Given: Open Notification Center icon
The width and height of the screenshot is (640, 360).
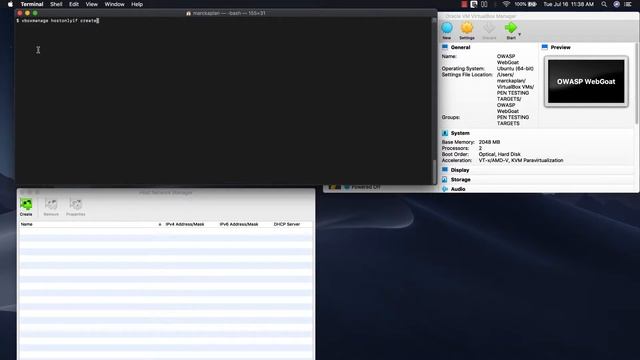Looking at the screenshot, I should pos(628,4).
